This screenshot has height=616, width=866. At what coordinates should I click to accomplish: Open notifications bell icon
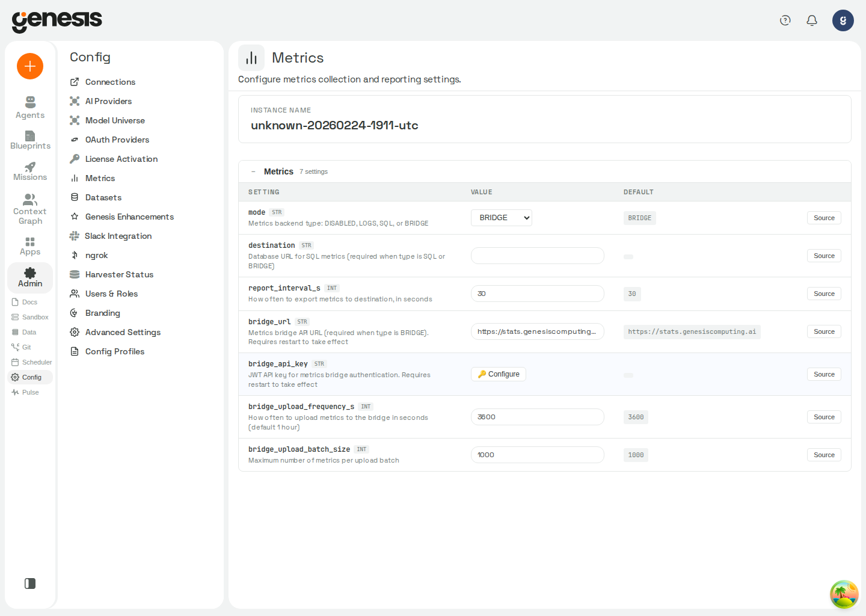[x=812, y=20]
